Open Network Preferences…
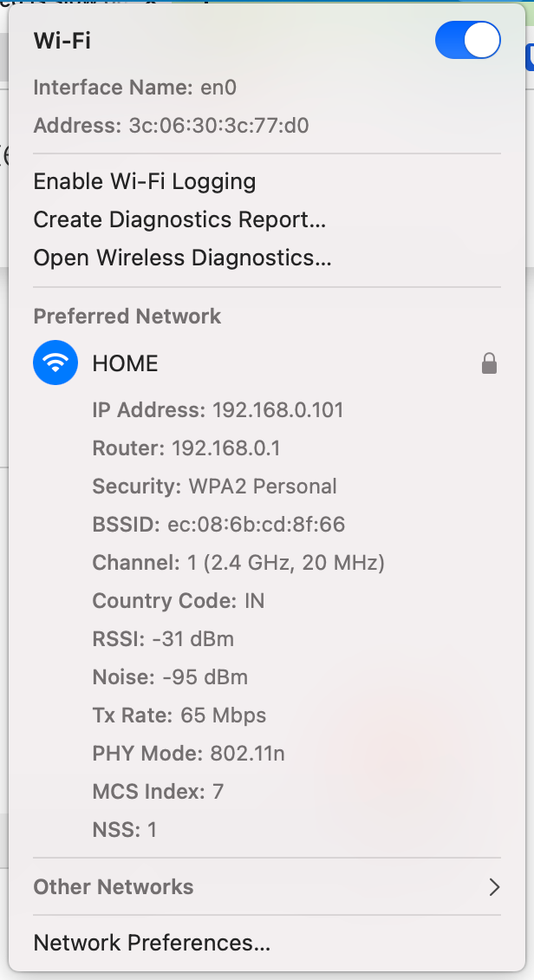This screenshot has height=980, width=534. click(x=152, y=943)
